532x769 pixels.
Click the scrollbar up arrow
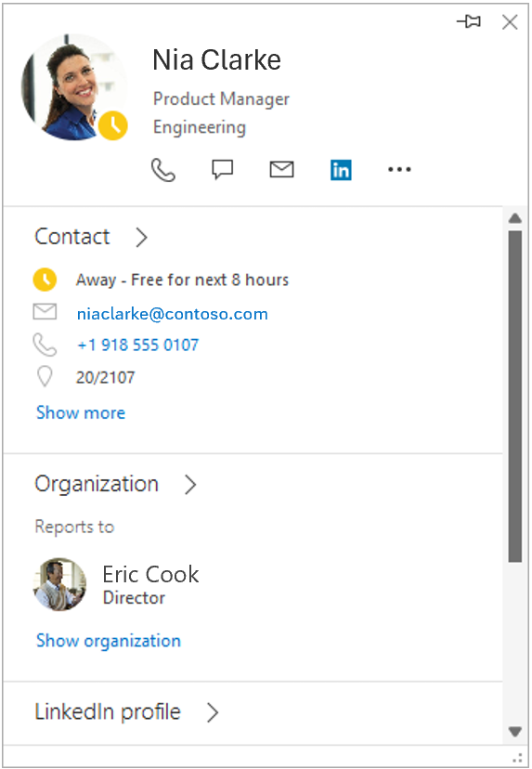[x=515, y=218]
